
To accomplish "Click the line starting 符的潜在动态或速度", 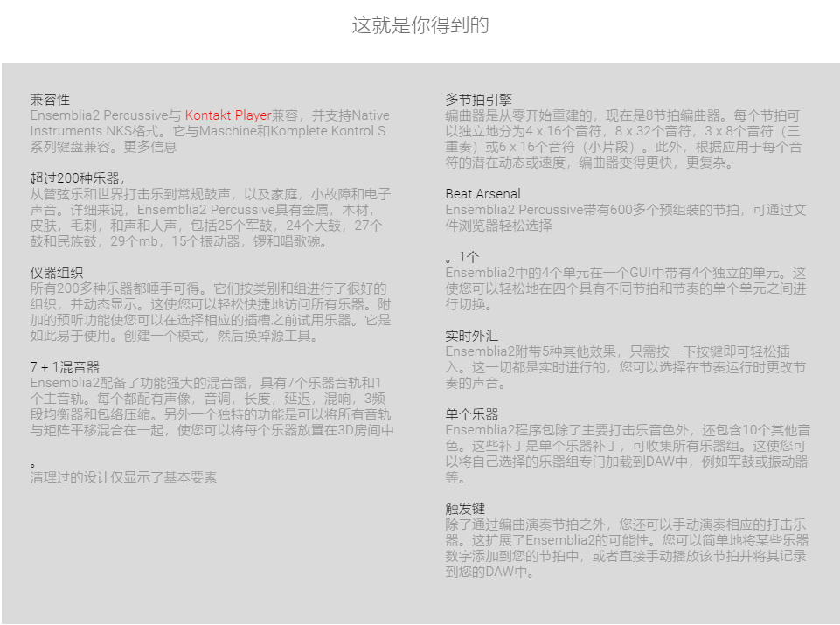I will 589,163.
